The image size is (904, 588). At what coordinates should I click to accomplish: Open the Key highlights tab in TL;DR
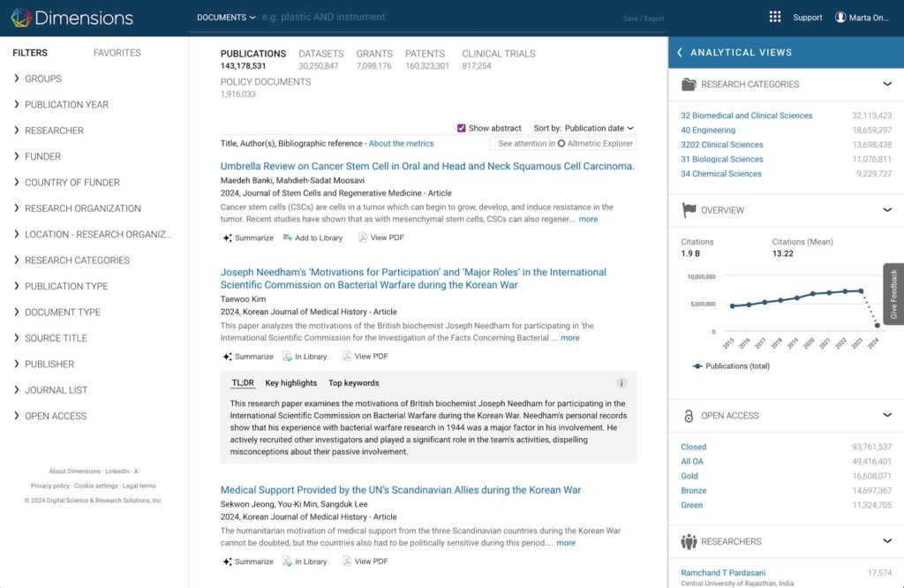(291, 382)
